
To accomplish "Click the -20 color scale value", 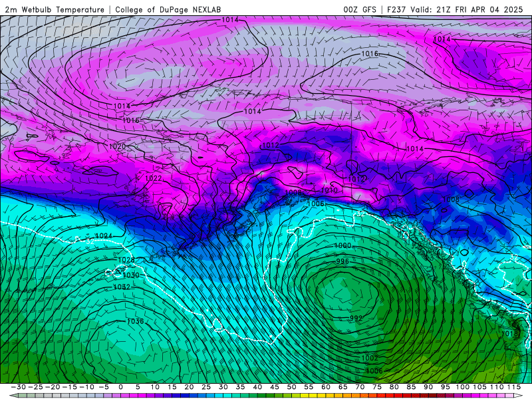I will pyautogui.click(x=53, y=387).
